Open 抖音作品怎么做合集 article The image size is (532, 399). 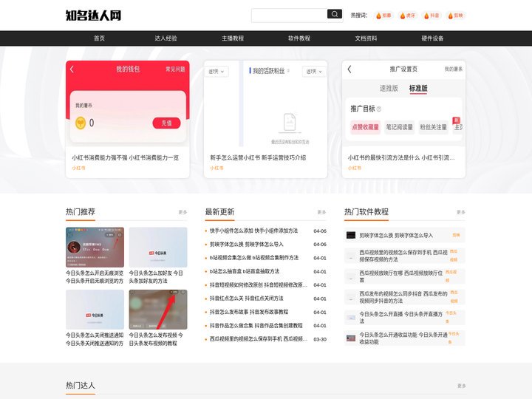coord(256,325)
